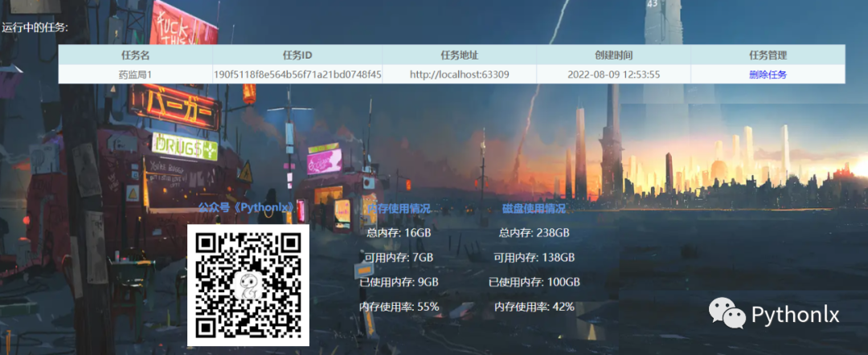Click the 任务管理 column header
The width and height of the screenshot is (868, 355).
coord(768,55)
